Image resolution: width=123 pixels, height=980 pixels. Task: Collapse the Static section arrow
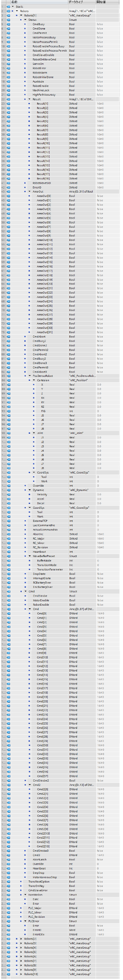click(13, 7)
